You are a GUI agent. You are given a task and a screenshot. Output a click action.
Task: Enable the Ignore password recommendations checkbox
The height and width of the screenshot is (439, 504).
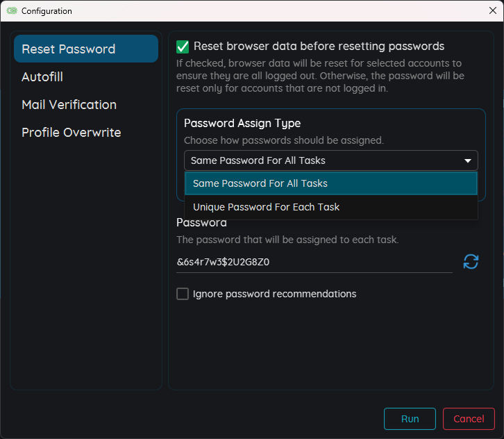183,294
